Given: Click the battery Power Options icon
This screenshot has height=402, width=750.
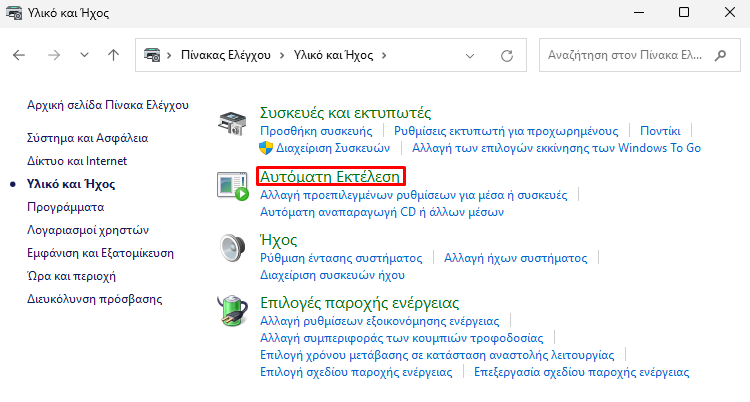Looking at the screenshot, I should (232, 311).
